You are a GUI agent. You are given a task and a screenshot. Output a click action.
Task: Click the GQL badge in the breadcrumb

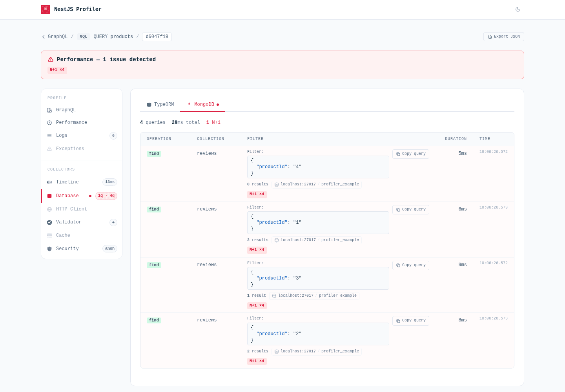tap(84, 36)
